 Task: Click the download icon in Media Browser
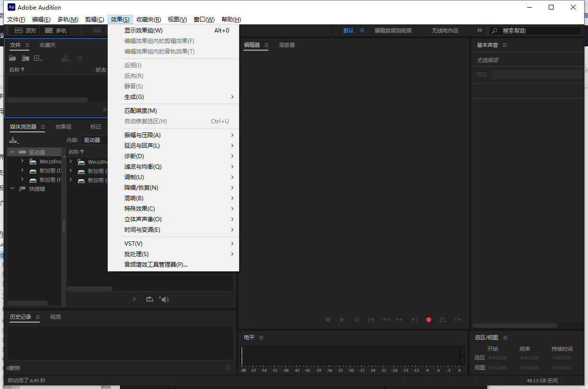tap(12, 140)
